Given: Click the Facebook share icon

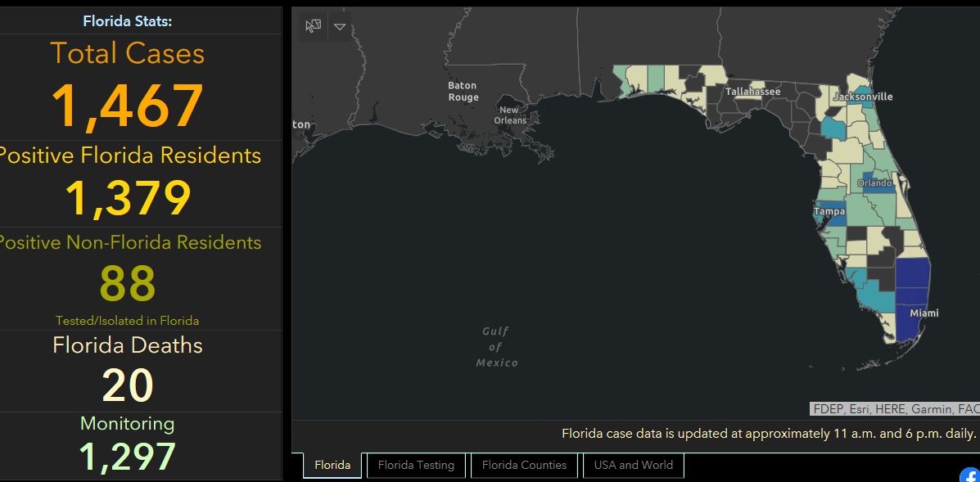Looking at the screenshot, I should pyautogui.click(x=970, y=475).
